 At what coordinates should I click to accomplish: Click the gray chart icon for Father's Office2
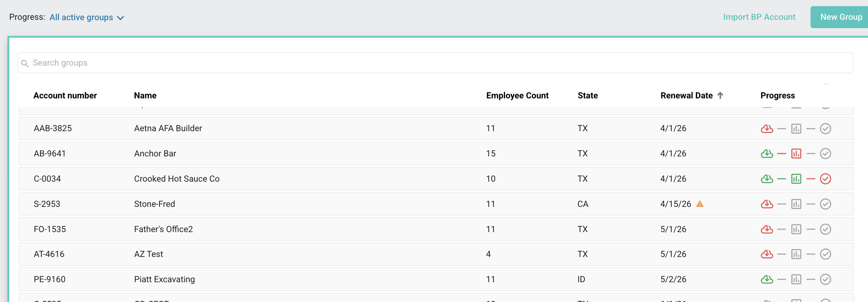pos(796,229)
